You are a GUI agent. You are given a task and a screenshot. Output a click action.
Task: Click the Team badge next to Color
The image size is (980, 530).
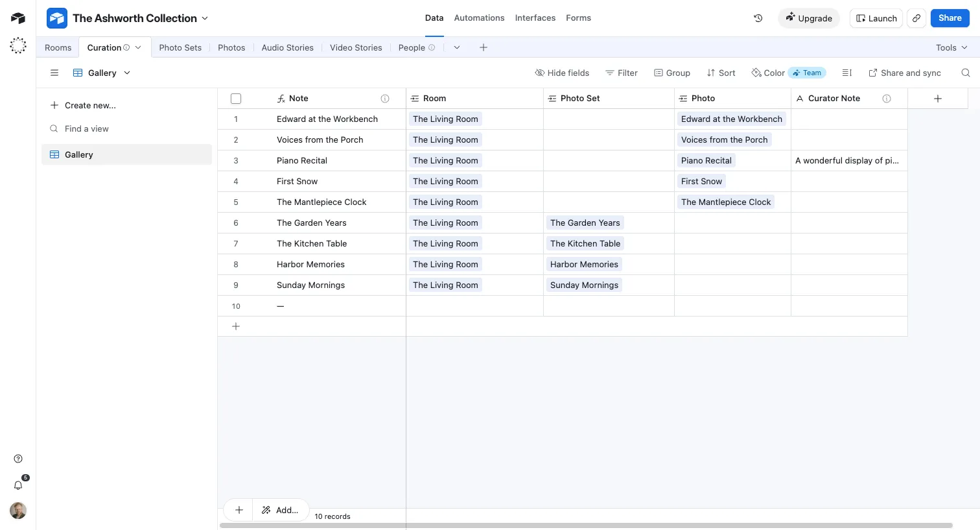(807, 73)
